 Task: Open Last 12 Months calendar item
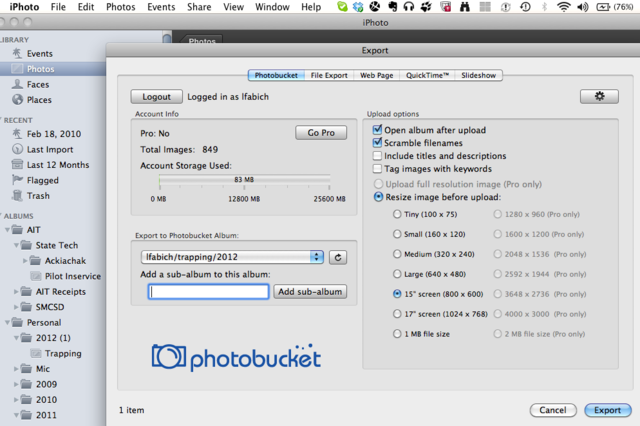point(58,165)
